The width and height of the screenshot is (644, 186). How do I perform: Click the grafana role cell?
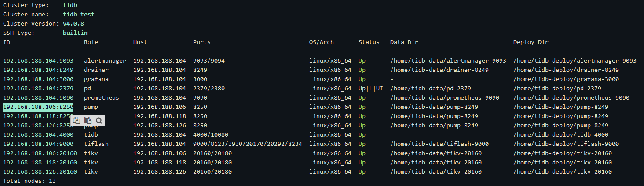pos(96,79)
